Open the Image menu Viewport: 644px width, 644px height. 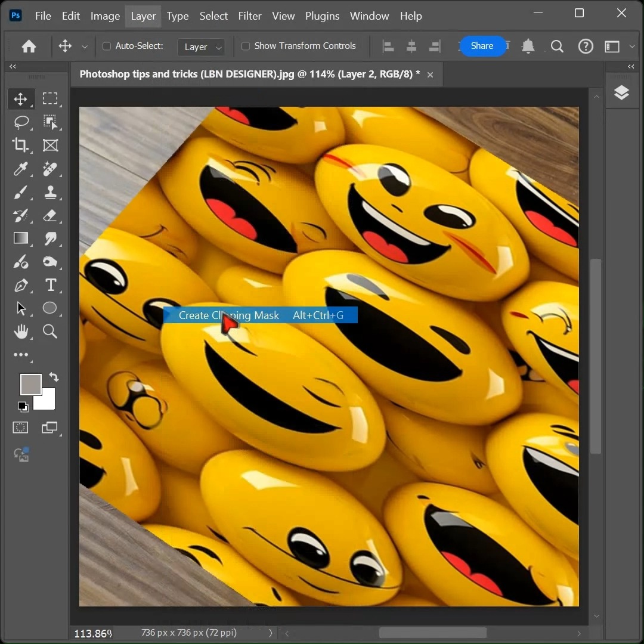[x=105, y=16]
